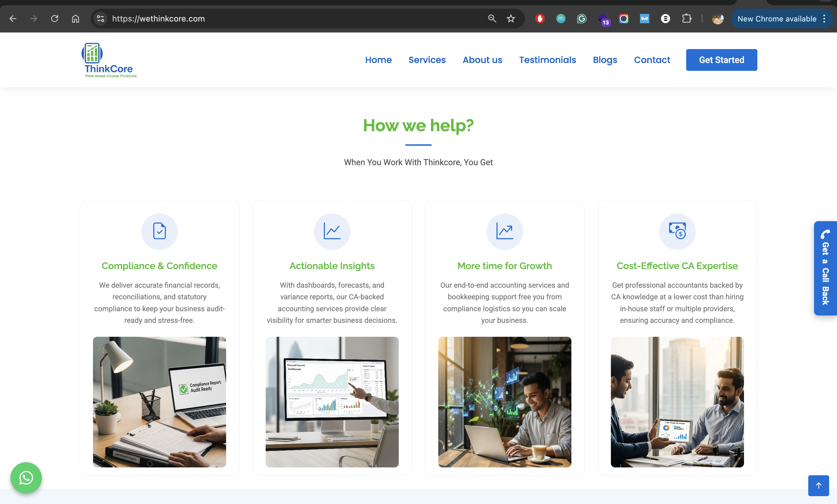Click the ThinkCore logo
Viewport: 837px width, 504px height.
pos(109,60)
